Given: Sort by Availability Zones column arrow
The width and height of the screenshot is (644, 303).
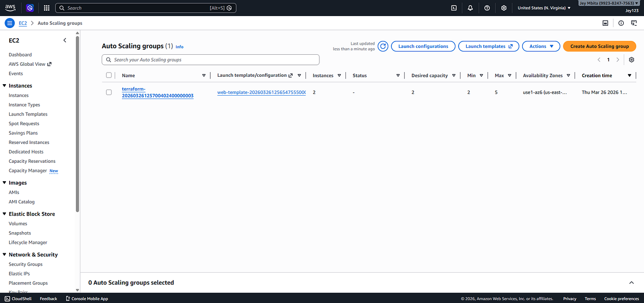Looking at the screenshot, I should pyautogui.click(x=568, y=75).
